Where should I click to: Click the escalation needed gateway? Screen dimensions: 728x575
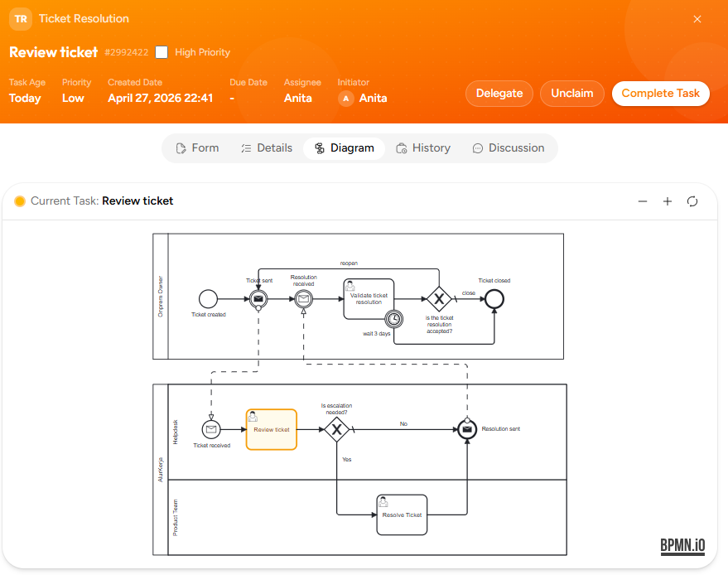click(336, 429)
